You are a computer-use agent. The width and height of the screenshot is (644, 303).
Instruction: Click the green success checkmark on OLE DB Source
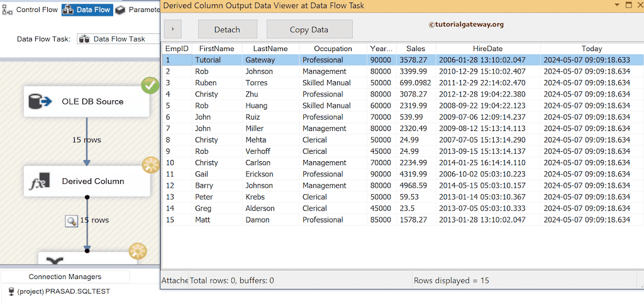(x=150, y=85)
